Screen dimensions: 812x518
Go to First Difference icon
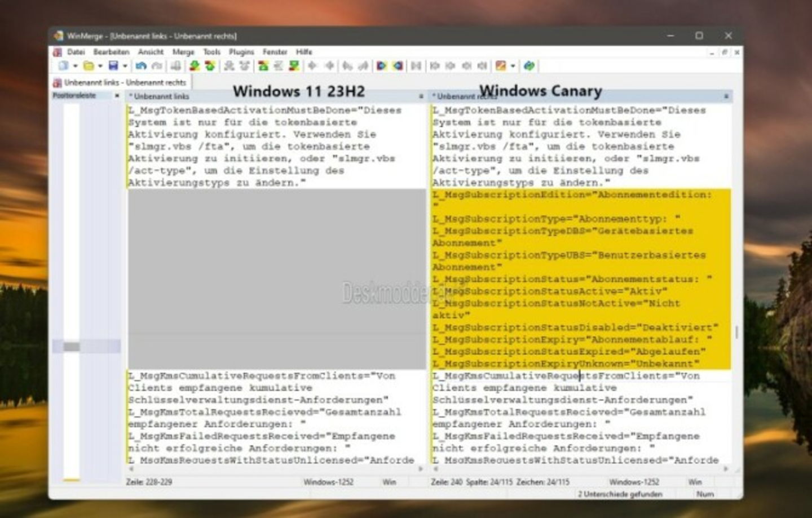tap(263, 66)
